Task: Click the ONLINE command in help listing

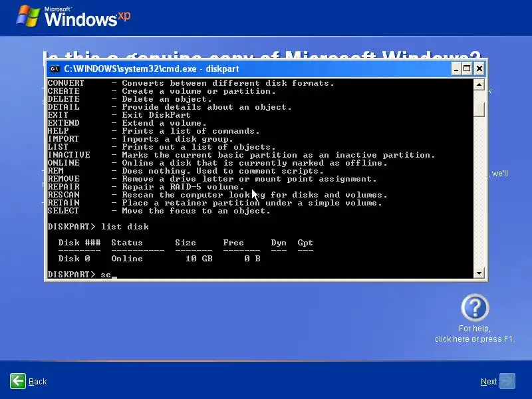Action: 217,163
